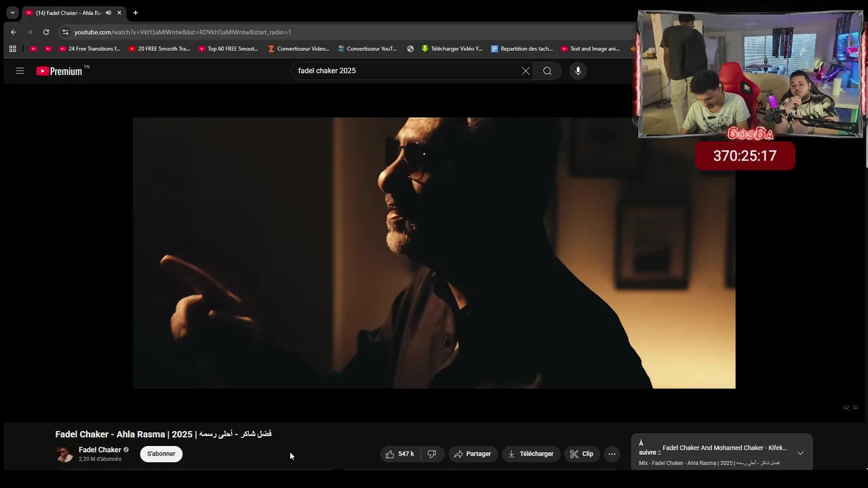Viewport: 868px width, 488px height.
Task: Open Fadel Chaker channel avatar
Action: coord(64,454)
